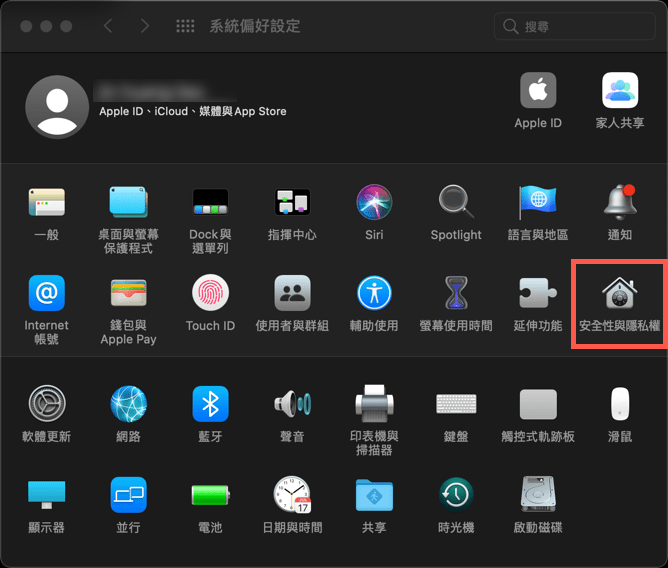The image size is (668, 568).
Task: Open 時光機 (Time Machine) preferences
Action: point(456,495)
